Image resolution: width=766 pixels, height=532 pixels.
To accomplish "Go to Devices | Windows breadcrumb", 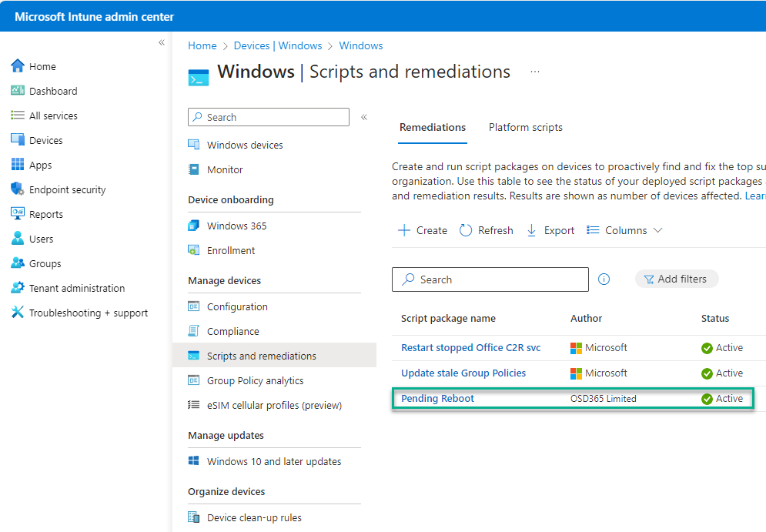I will [x=278, y=45].
